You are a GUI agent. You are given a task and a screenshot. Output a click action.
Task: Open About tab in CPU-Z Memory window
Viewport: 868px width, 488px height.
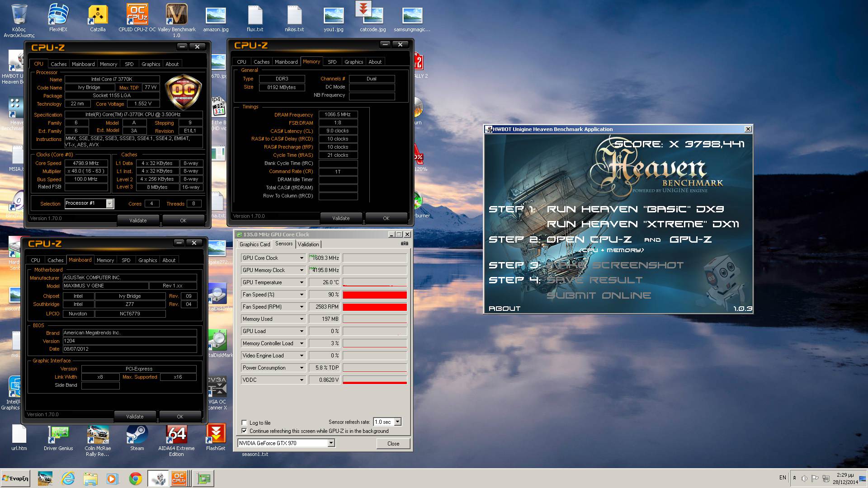pyautogui.click(x=375, y=62)
